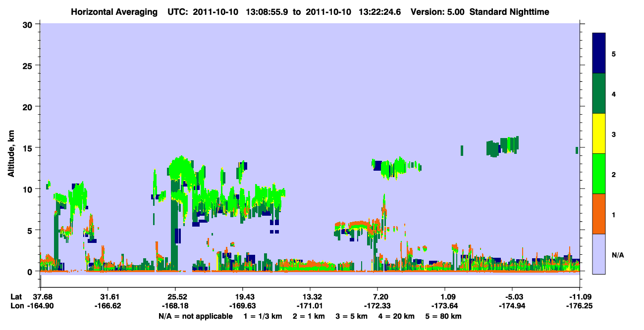Image resolution: width=644 pixels, height=330 pixels.
Task: Click 'Version: 5.00' in the title
Action: (x=437, y=11)
